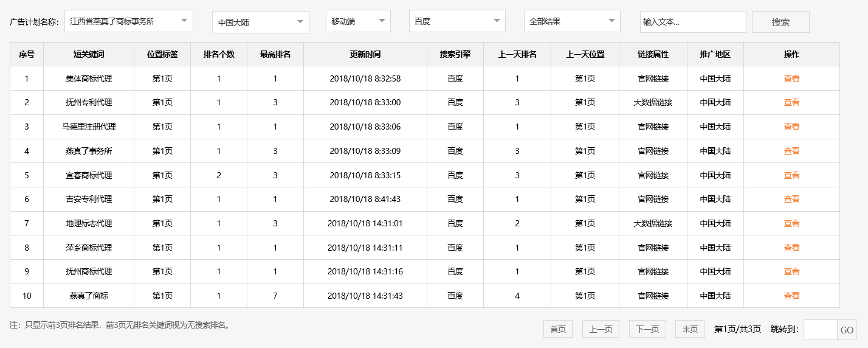Screen dimensions: 868x348
Task: Click the 排名个数 column header
Action: pos(219,54)
